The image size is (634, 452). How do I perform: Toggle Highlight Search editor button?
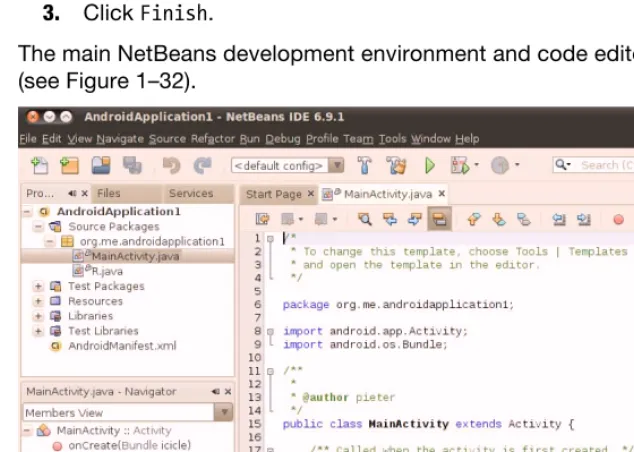tap(440, 219)
